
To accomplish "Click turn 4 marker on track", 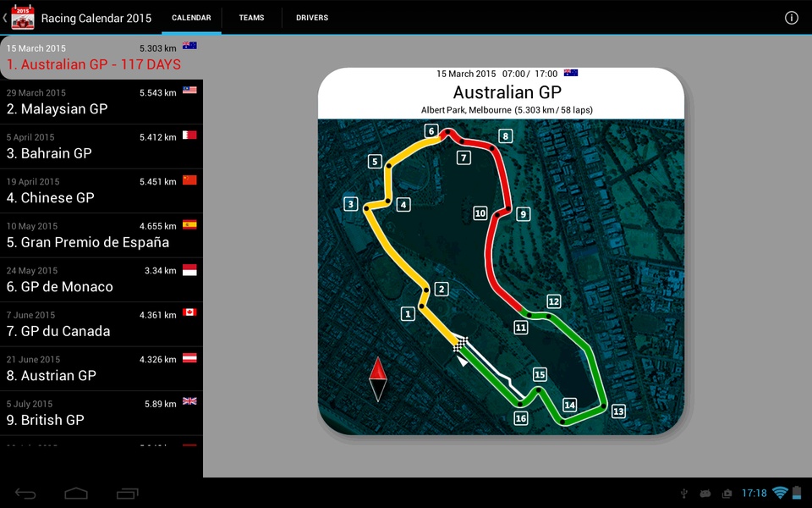I will coord(403,204).
